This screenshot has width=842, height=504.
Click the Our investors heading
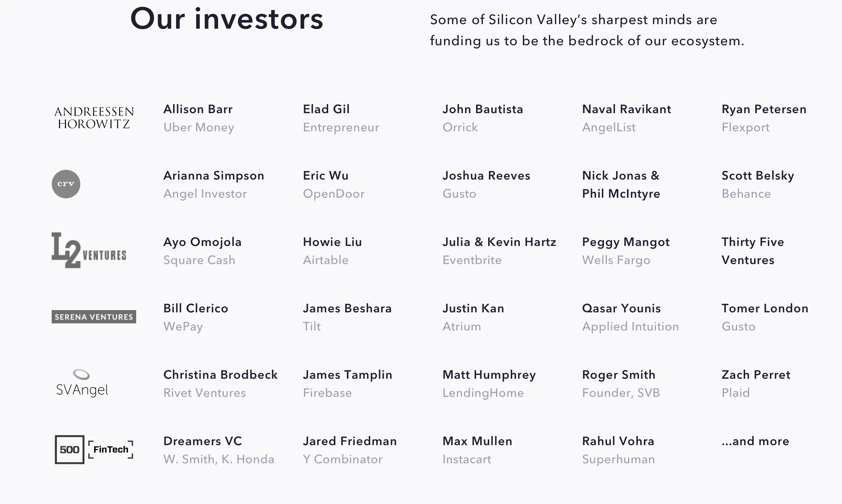pos(227,19)
